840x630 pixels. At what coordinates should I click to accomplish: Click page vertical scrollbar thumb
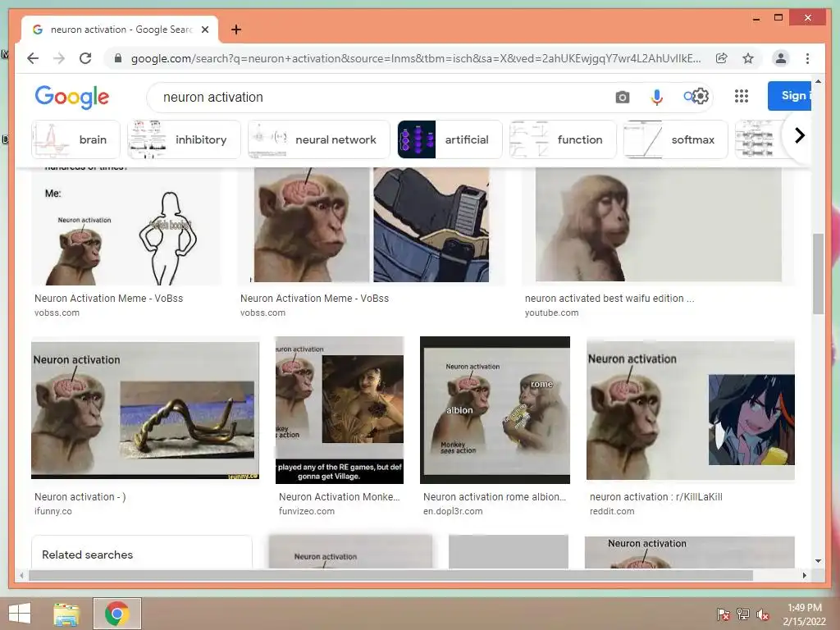[x=818, y=274]
